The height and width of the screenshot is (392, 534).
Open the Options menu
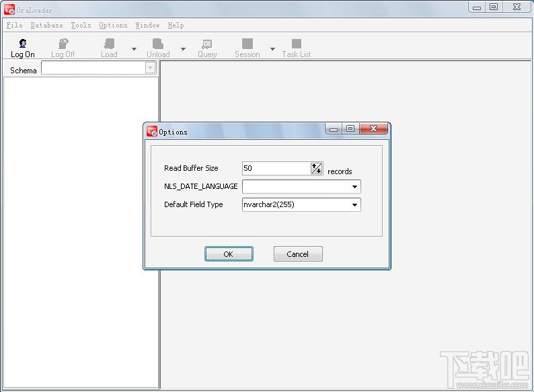113,25
